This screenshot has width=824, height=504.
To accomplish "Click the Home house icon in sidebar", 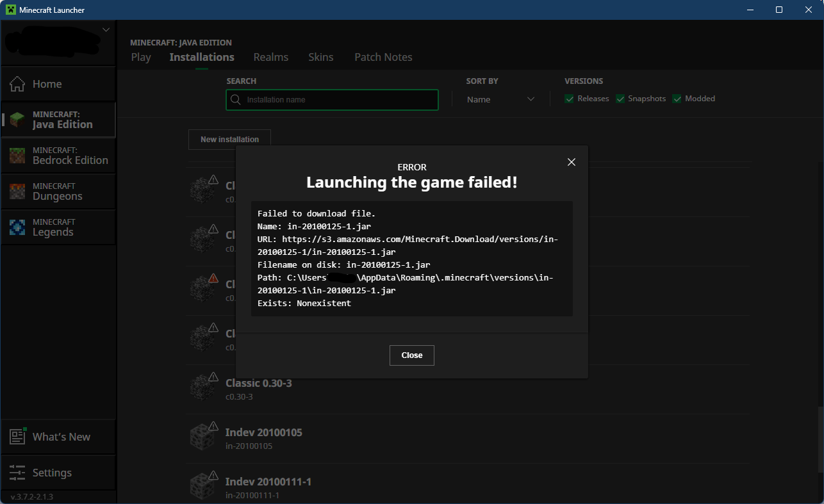I will coord(17,84).
